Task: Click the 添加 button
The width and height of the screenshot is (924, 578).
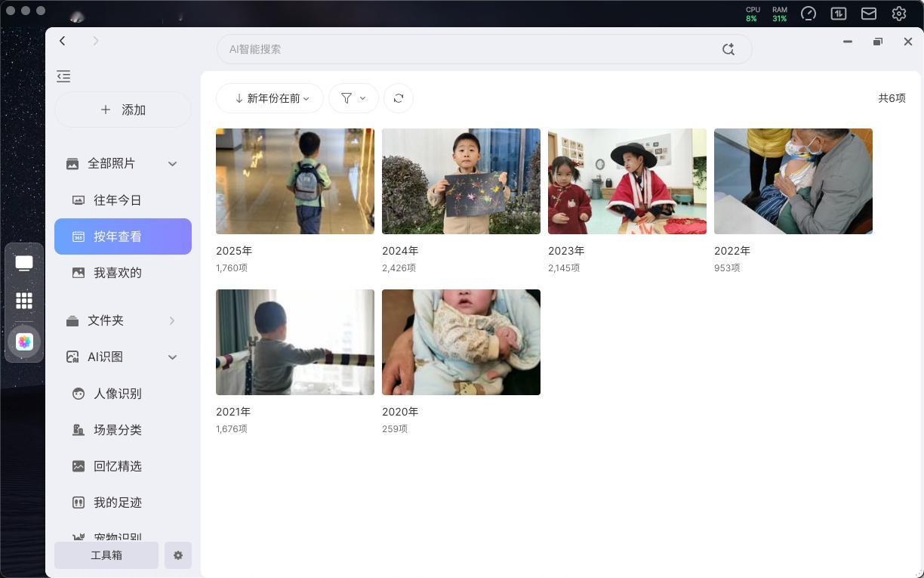Action: click(x=123, y=110)
